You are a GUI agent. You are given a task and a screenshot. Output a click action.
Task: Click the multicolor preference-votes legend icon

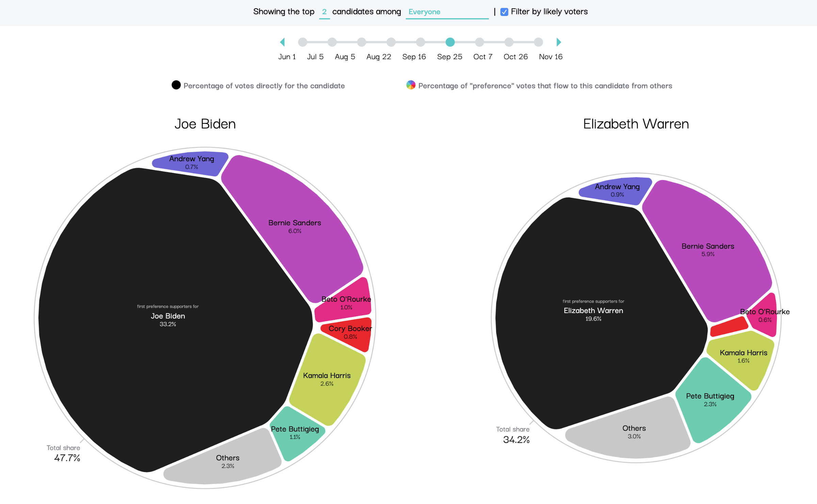pyautogui.click(x=411, y=85)
